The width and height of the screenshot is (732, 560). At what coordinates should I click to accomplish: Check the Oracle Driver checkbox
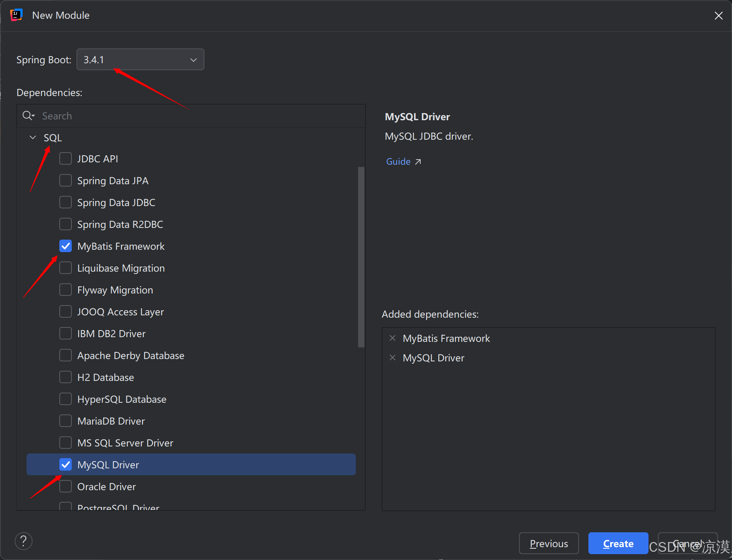66,486
